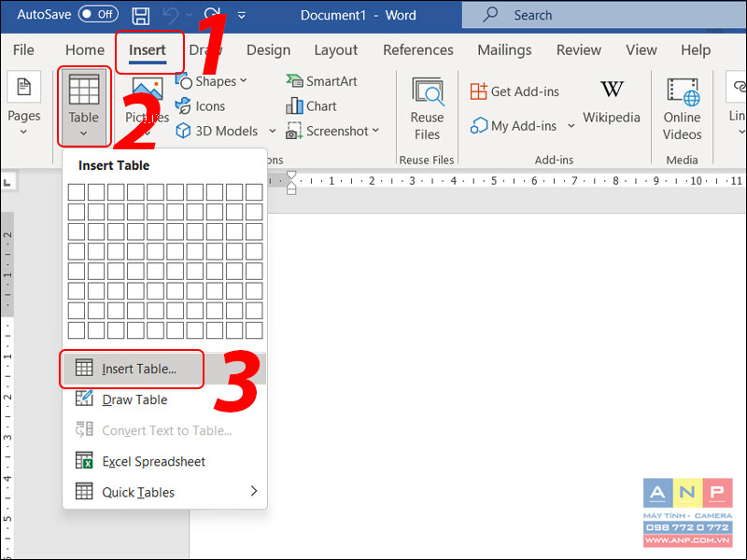Screen dimensions: 747x560
Task: Switch to the Design tab
Action: pos(268,50)
